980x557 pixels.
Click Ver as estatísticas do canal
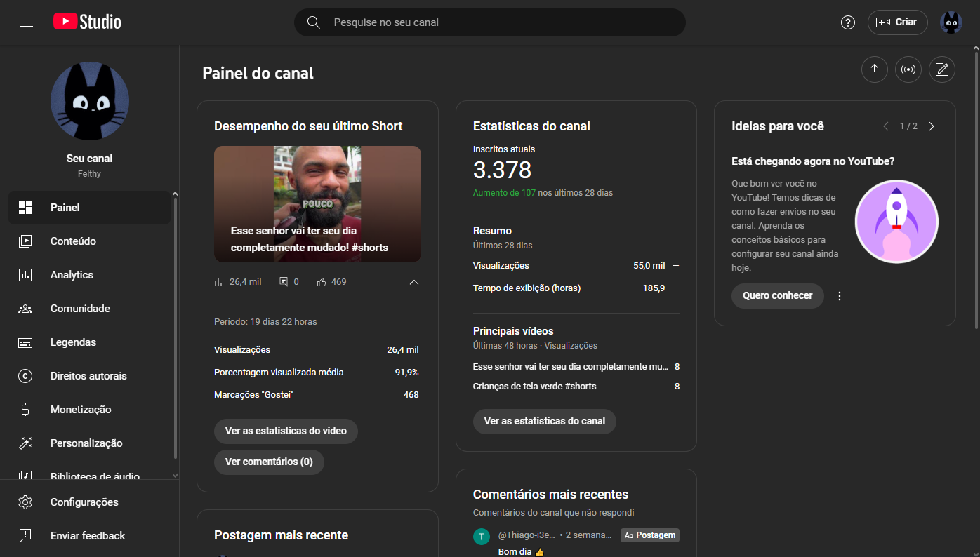coord(545,422)
